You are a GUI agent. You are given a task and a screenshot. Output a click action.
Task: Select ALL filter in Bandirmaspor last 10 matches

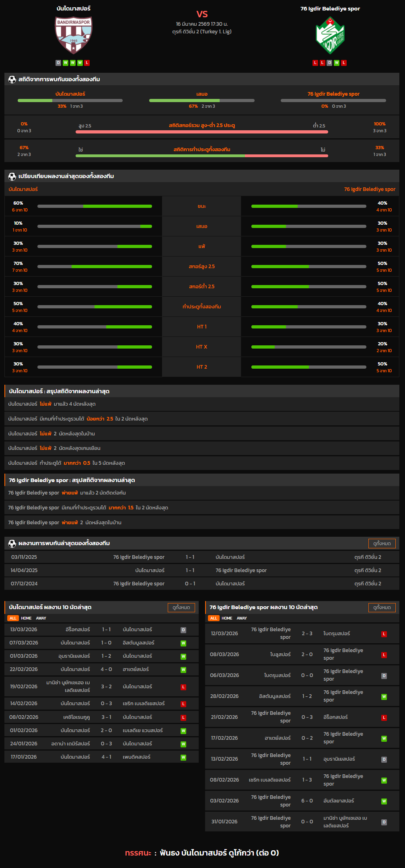pyautogui.click(x=13, y=618)
